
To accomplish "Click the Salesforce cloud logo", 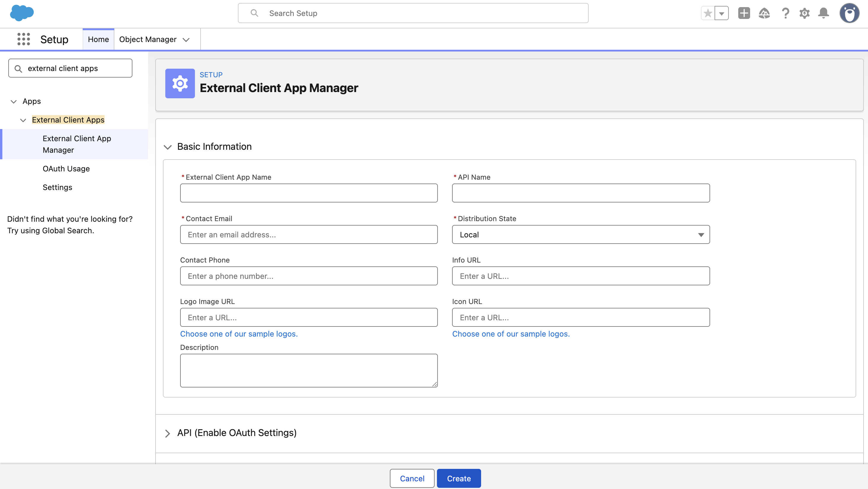I will 22,13.
